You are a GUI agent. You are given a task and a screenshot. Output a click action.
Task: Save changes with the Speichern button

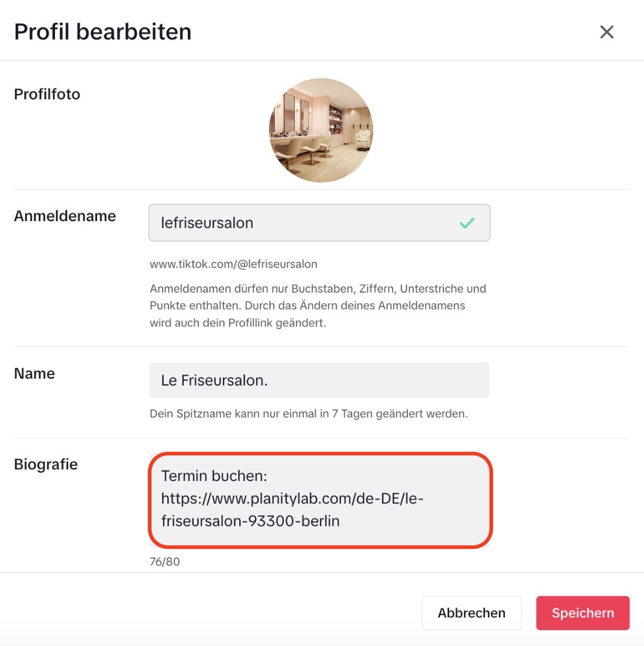tap(583, 613)
